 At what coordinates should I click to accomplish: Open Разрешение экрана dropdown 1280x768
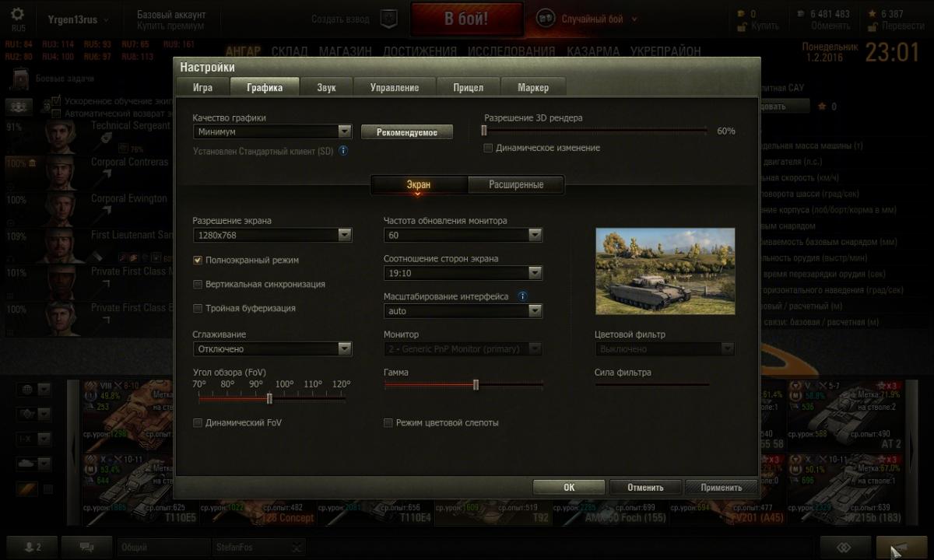point(272,235)
